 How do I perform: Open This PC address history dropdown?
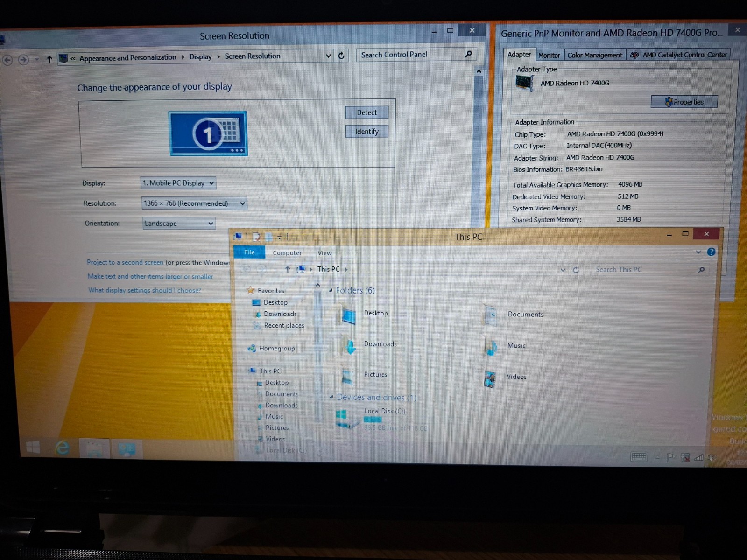(563, 270)
